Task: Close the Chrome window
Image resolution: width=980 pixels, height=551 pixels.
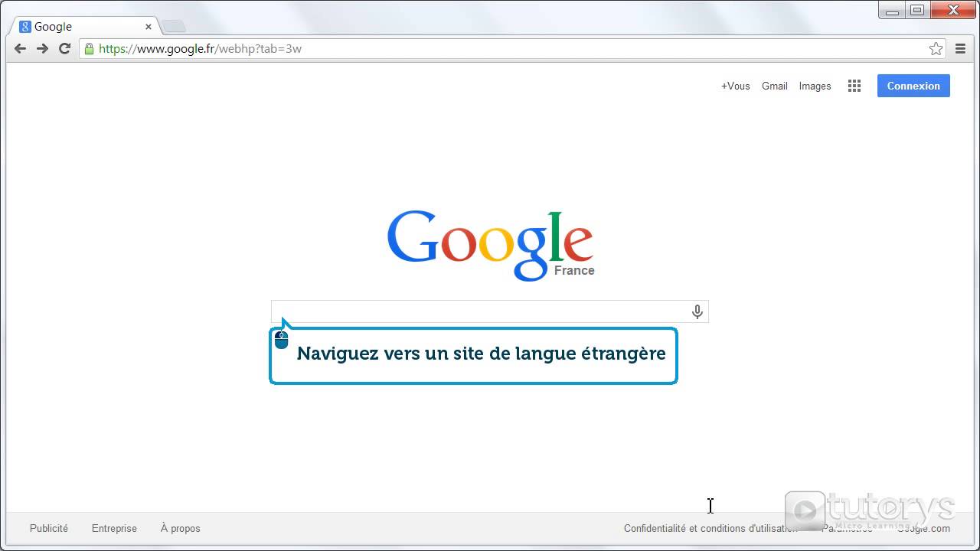Action: pyautogui.click(x=953, y=10)
